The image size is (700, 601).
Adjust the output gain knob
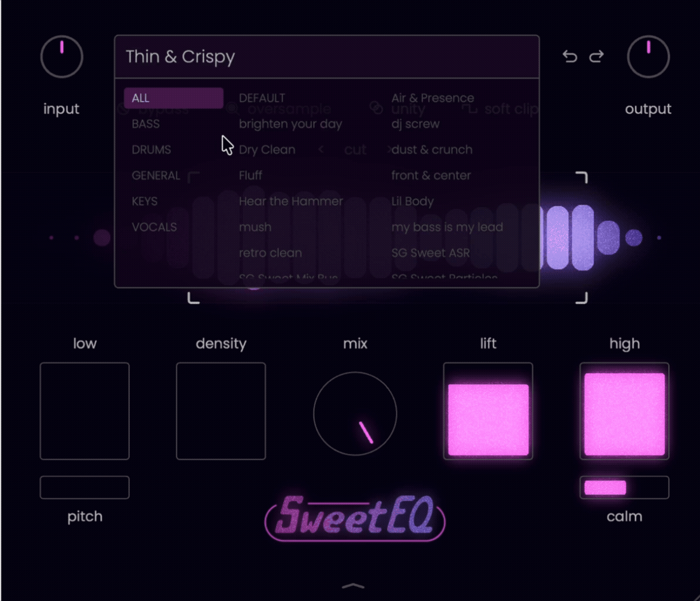(x=648, y=57)
